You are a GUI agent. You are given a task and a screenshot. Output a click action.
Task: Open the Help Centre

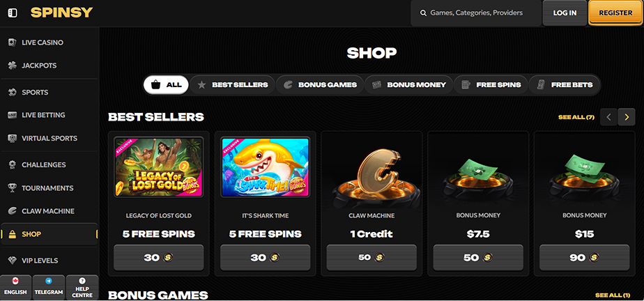(x=82, y=287)
